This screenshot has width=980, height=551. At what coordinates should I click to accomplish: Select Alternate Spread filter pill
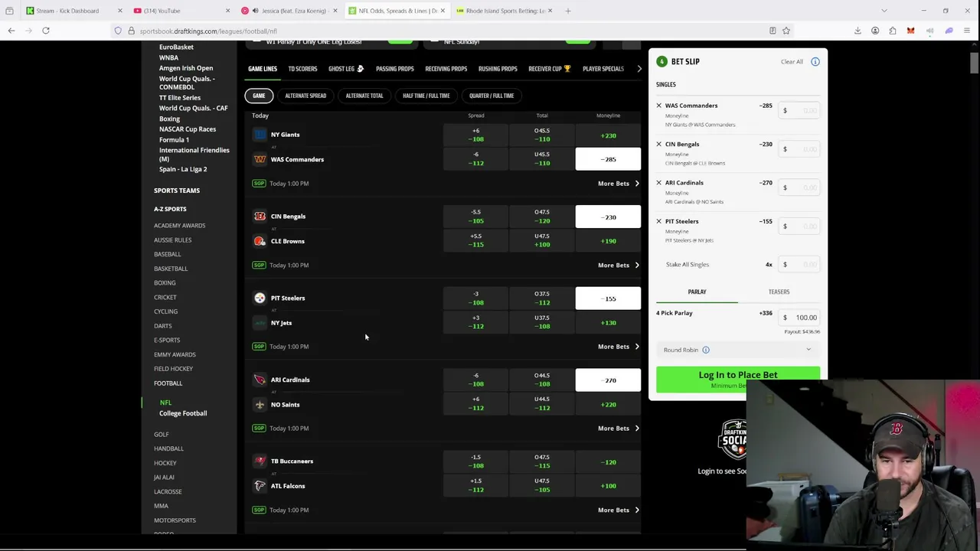(x=305, y=96)
